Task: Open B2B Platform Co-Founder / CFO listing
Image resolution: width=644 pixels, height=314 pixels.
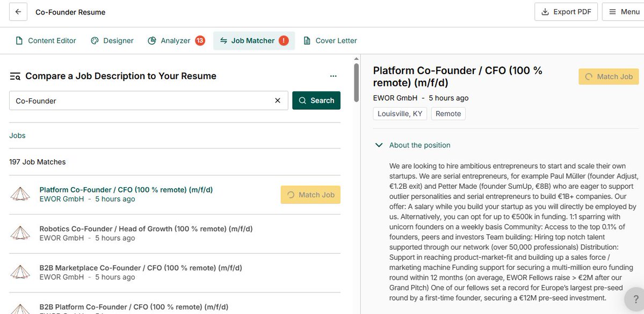Action: click(x=134, y=307)
